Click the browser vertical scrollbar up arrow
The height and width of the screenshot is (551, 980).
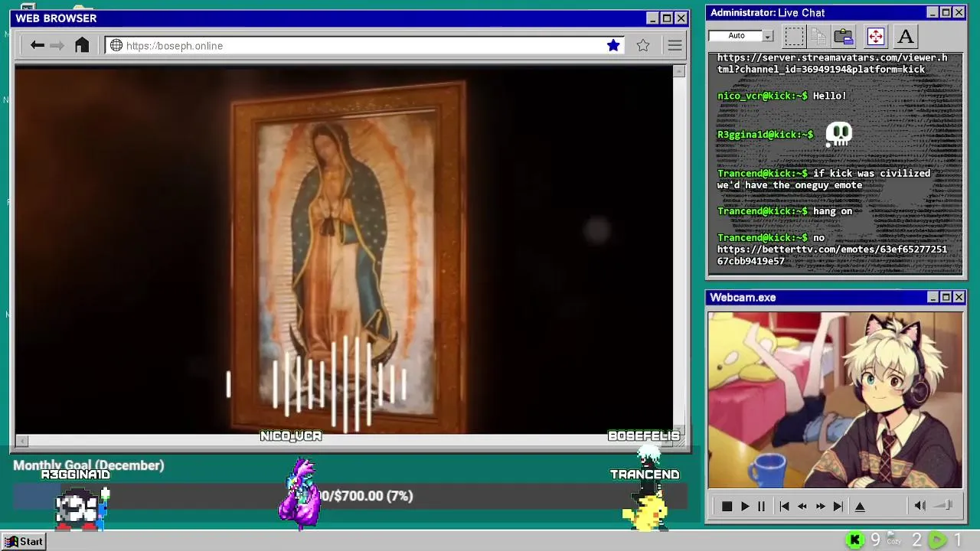[x=679, y=71]
